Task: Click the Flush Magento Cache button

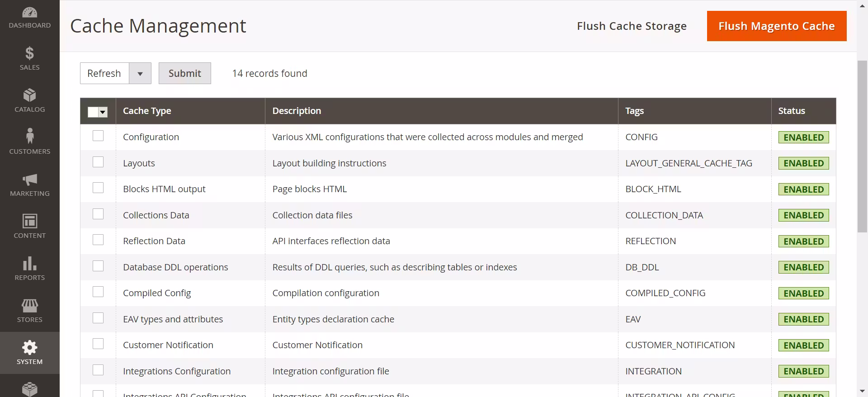Action: point(776,26)
